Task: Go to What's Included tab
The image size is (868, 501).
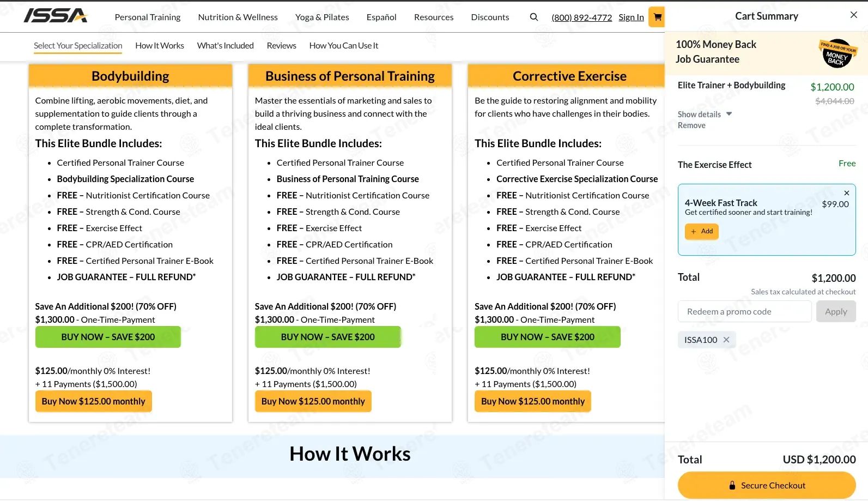Action: 226,46
